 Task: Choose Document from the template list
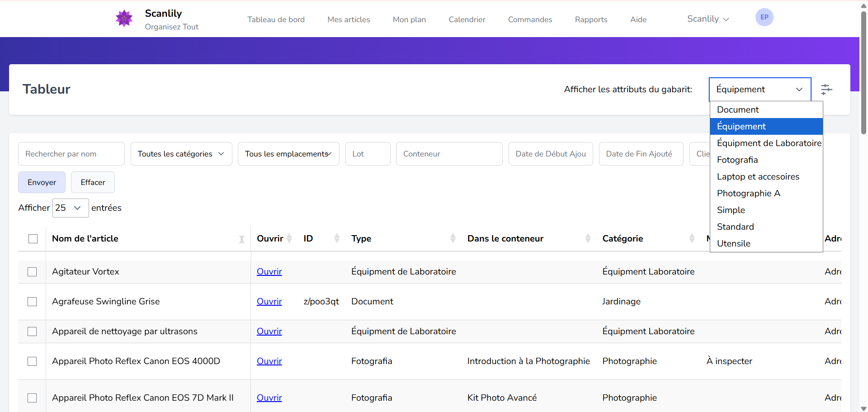766,109
